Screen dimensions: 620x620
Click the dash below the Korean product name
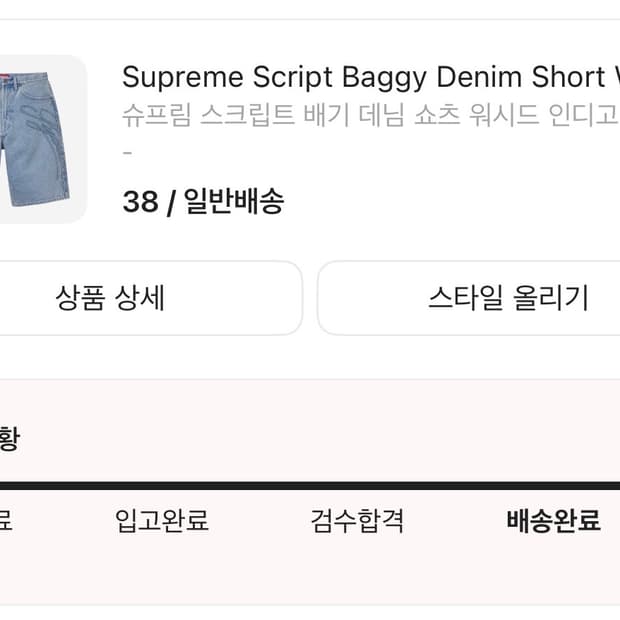click(127, 153)
